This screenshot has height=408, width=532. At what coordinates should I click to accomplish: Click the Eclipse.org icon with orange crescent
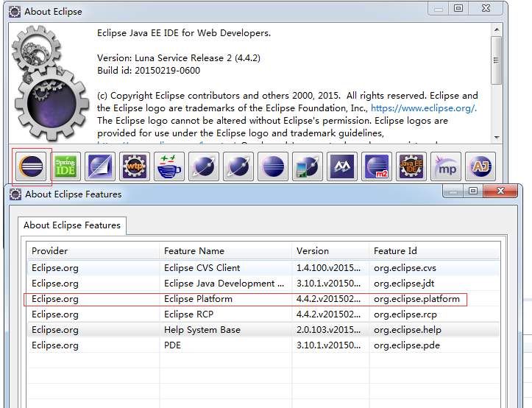[x=31, y=166]
